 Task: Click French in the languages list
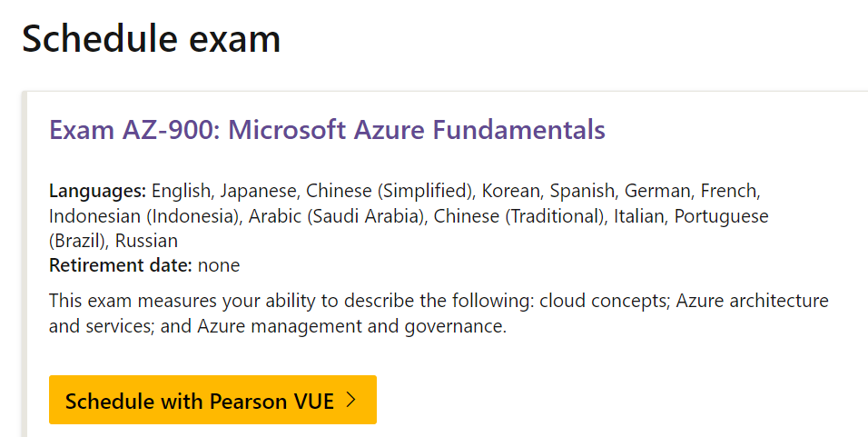pos(732,192)
